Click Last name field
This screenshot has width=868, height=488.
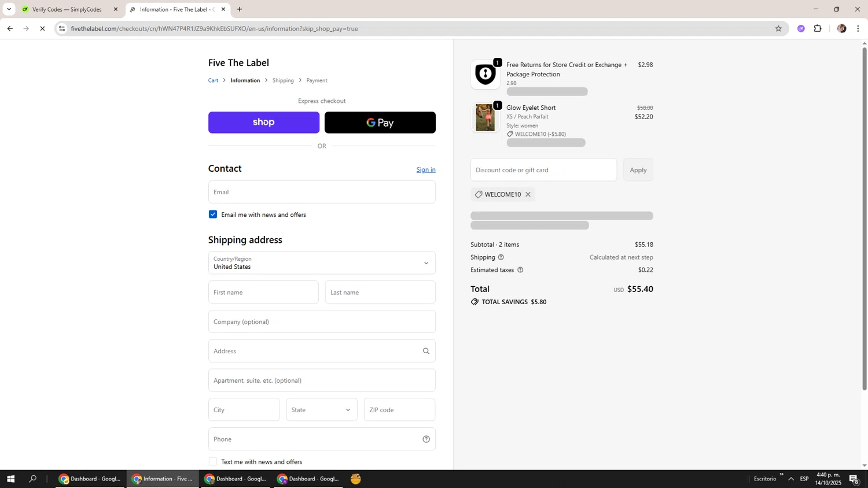point(380,293)
